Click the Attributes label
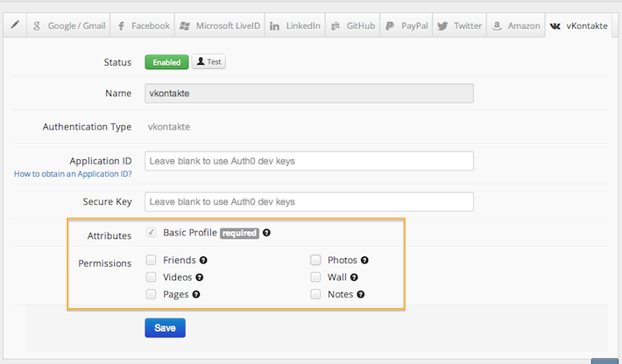Image resolution: width=622 pixels, height=364 pixels. [110, 235]
